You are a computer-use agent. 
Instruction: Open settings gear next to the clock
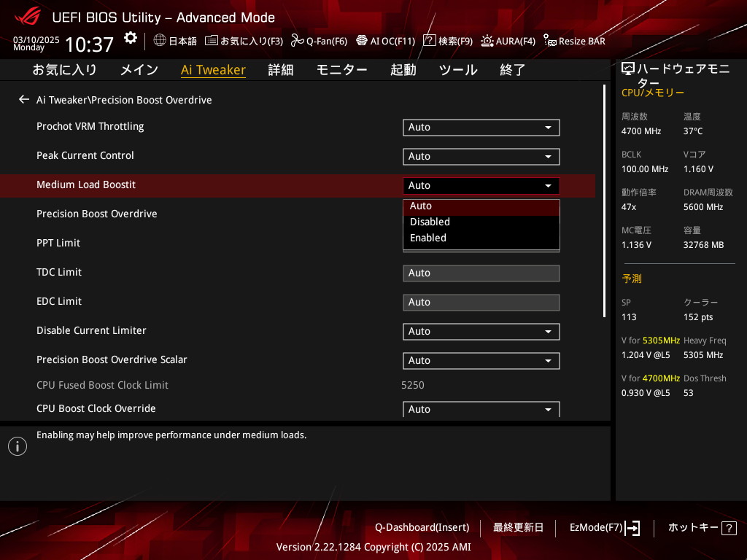[x=130, y=38]
